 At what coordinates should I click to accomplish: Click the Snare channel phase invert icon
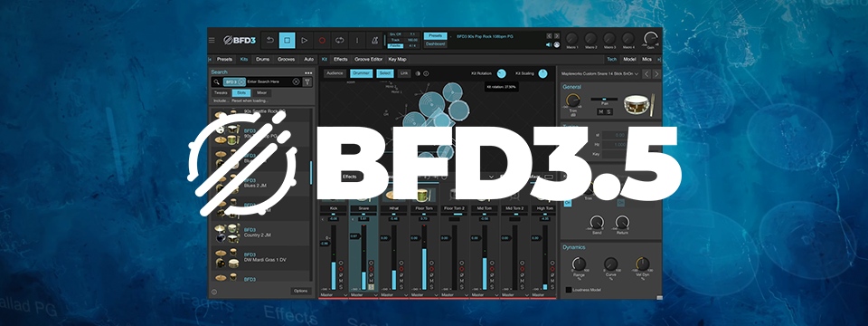click(371, 274)
